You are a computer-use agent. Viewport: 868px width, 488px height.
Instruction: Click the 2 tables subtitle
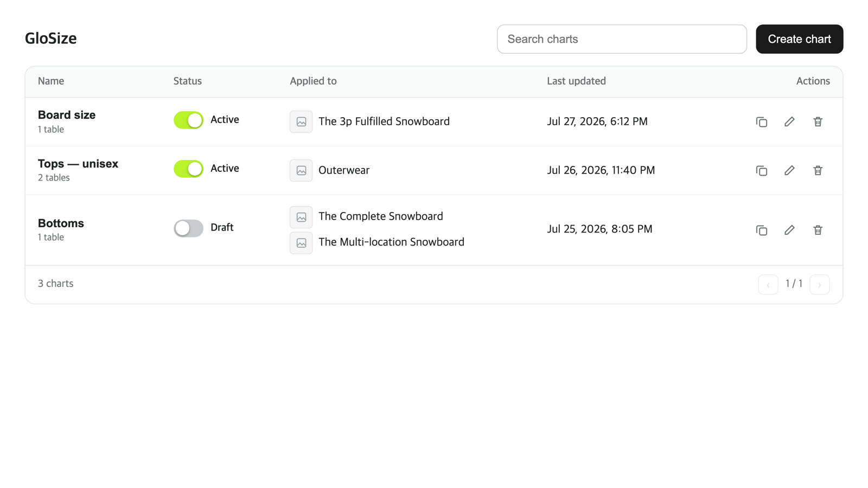[54, 178]
